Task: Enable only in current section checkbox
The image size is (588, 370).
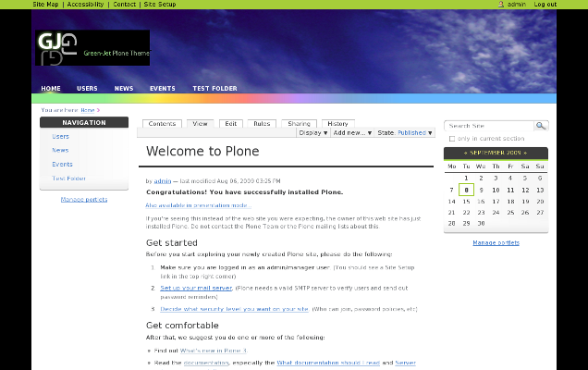Action: [452, 139]
